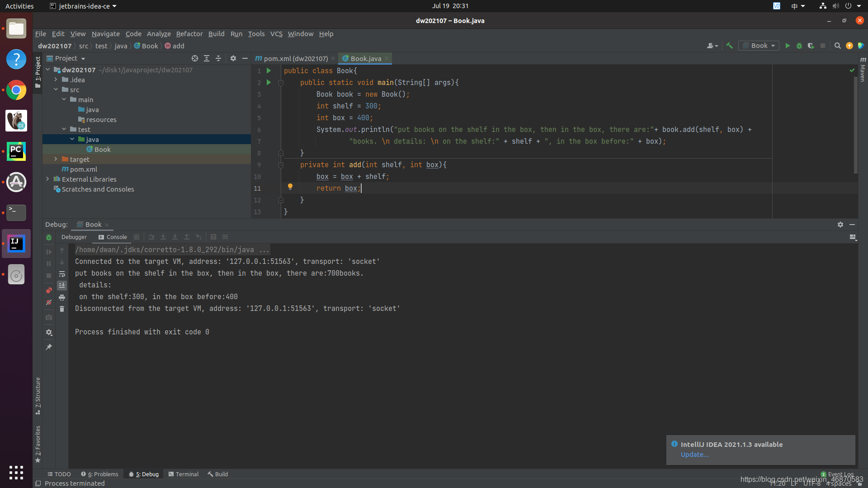This screenshot has height=488, width=868.
Task: Open the Refactor menu
Action: (189, 34)
